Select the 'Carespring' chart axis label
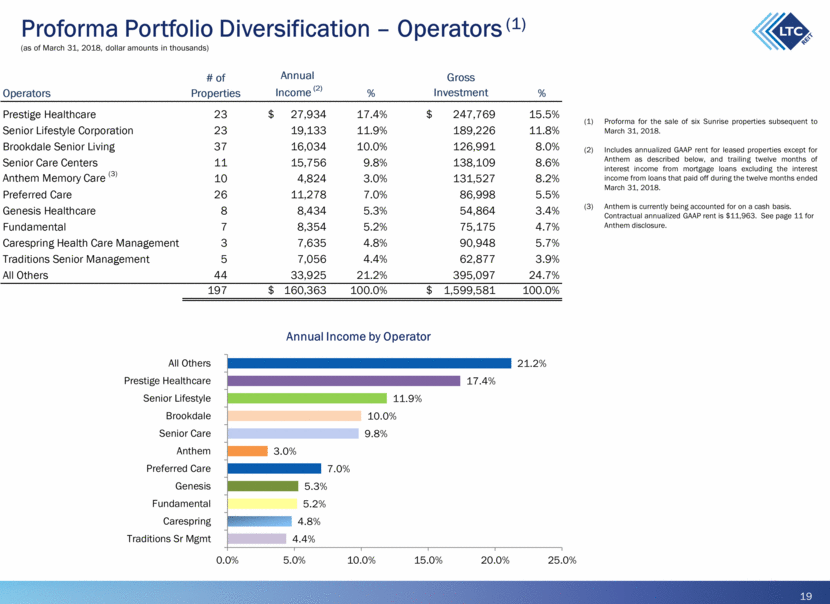 coord(187,521)
